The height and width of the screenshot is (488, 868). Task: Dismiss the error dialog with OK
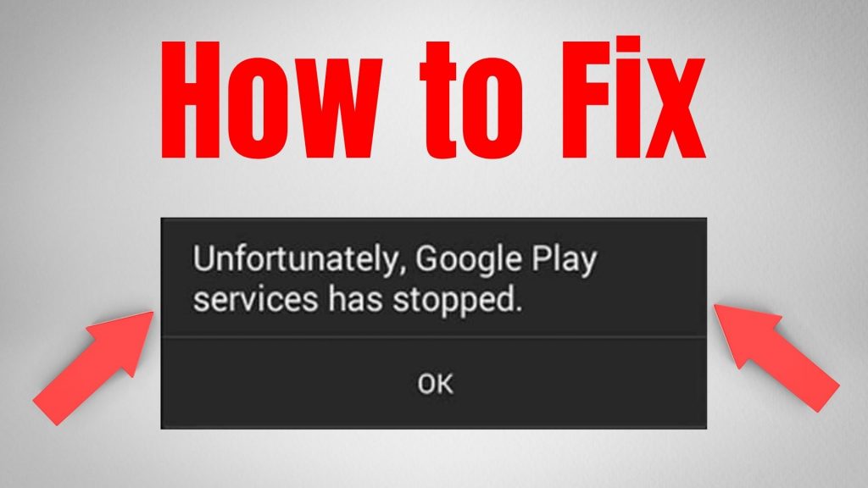(435, 384)
